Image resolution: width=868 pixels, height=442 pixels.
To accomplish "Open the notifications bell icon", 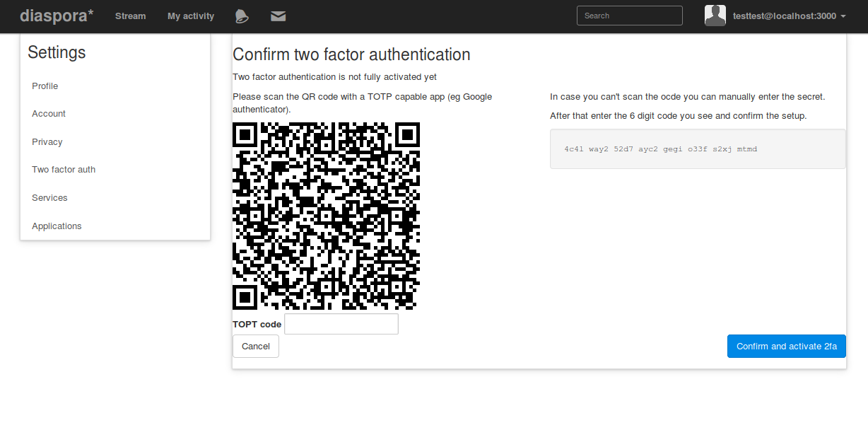I will pos(241,16).
